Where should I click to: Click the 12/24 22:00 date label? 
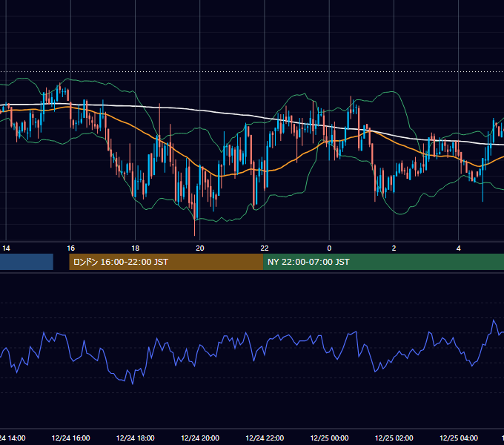tap(265, 438)
